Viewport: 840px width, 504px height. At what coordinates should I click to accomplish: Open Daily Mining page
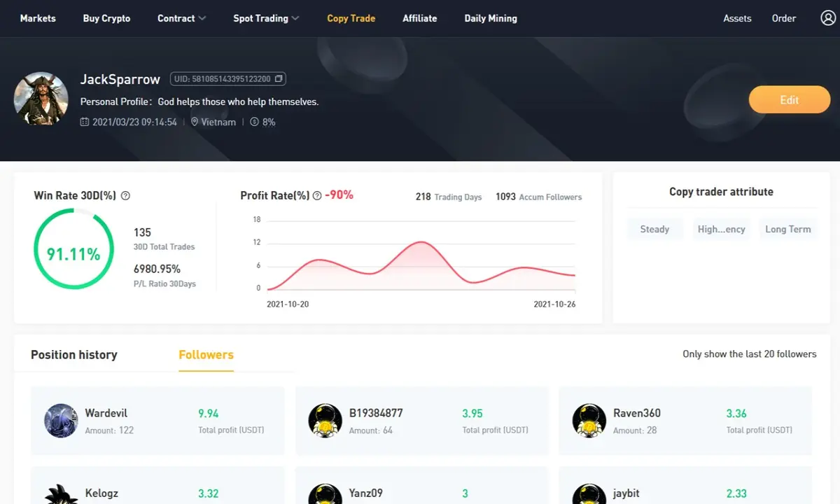coord(491,18)
